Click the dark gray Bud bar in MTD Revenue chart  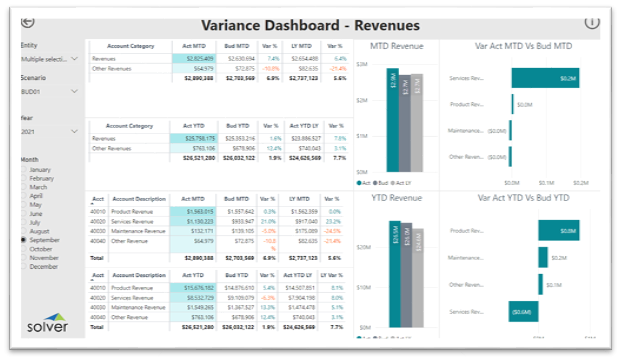click(405, 124)
